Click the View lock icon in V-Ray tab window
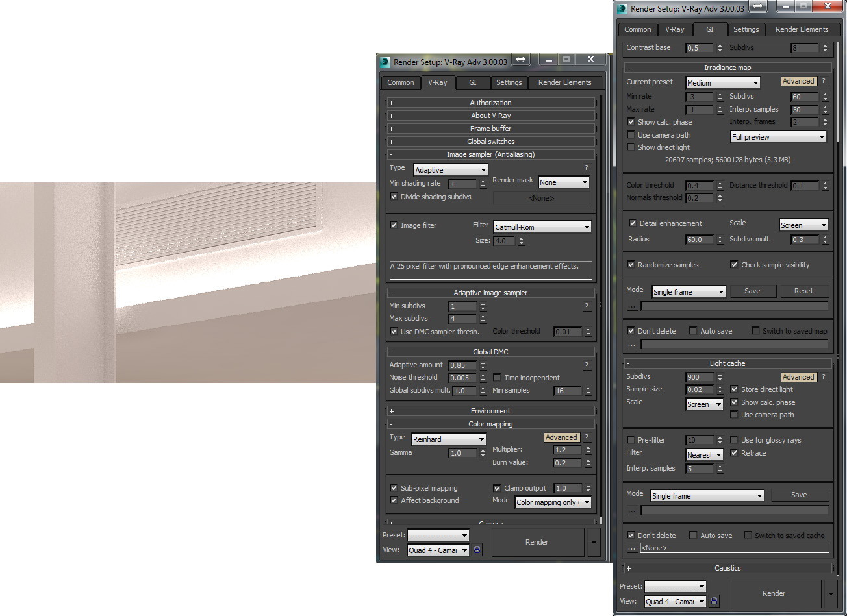 click(477, 550)
